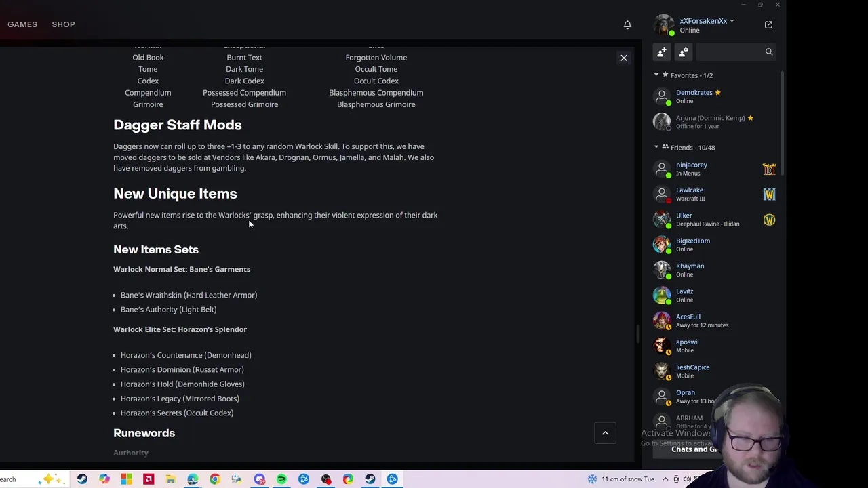
Task: Open the SHOP tab
Action: [x=63, y=24]
